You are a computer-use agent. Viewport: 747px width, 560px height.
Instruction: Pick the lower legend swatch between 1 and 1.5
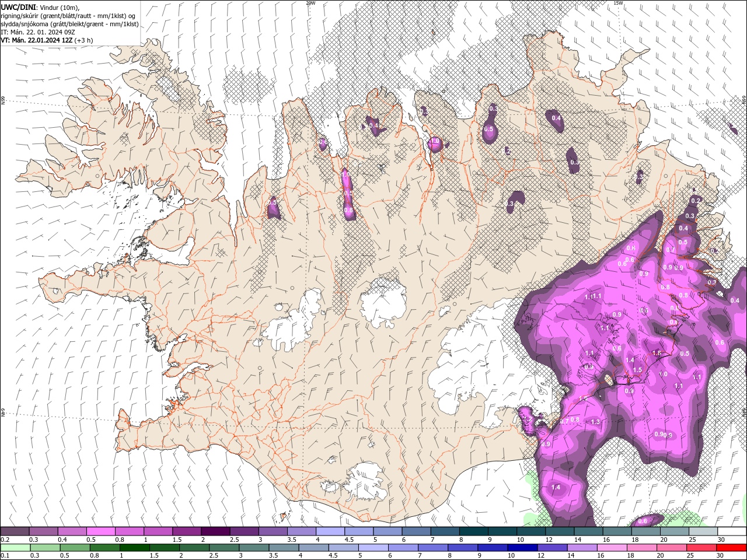135,548
